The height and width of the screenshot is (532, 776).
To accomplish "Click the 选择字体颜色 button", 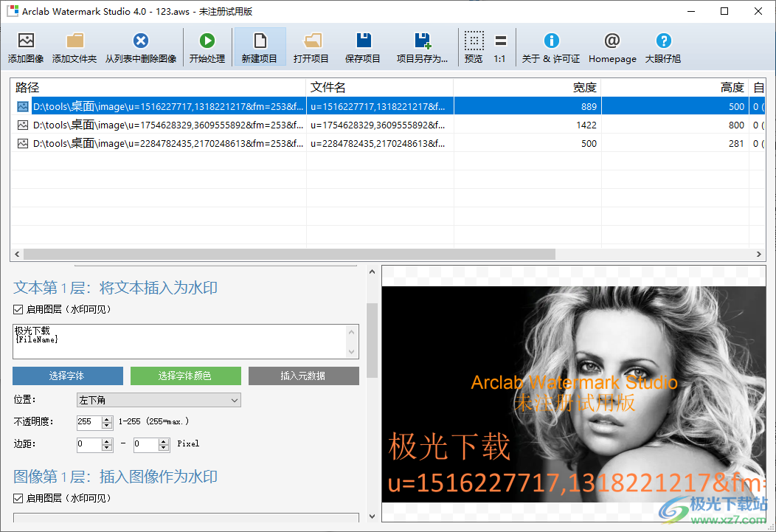I will pyautogui.click(x=186, y=376).
